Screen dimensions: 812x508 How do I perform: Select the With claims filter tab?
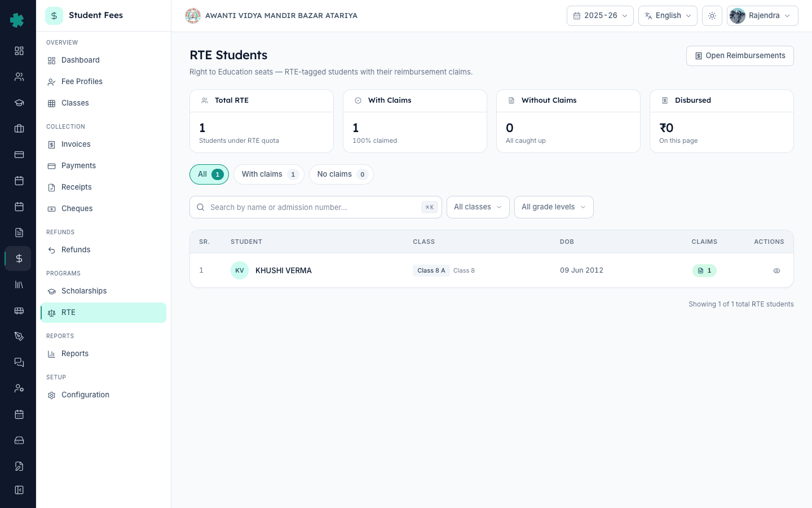[269, 174]
